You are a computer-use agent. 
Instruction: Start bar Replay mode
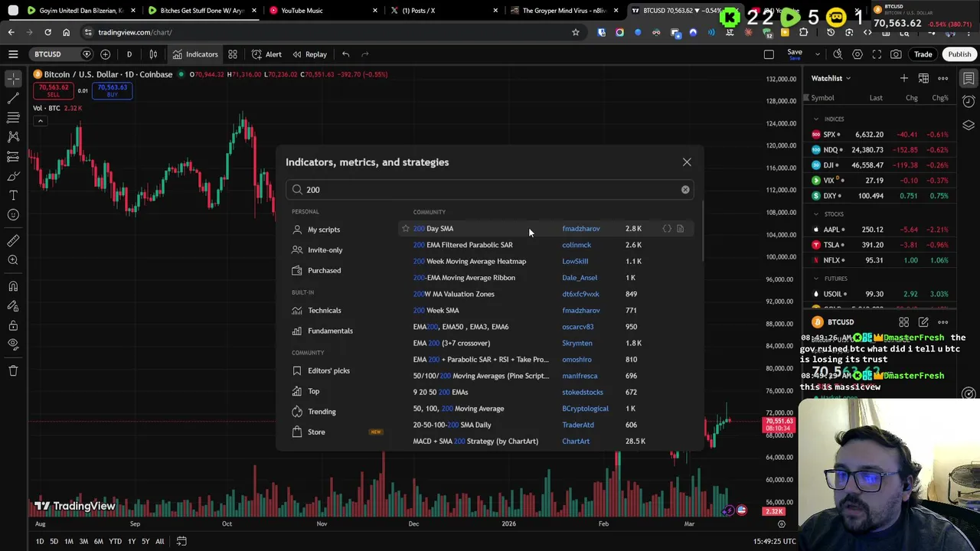tap(309, 54)
